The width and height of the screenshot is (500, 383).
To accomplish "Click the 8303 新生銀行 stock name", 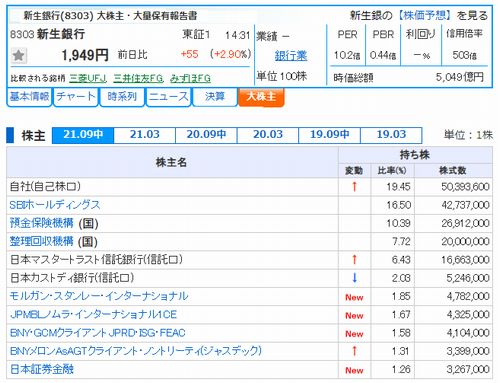I will [x=48, y=34].
